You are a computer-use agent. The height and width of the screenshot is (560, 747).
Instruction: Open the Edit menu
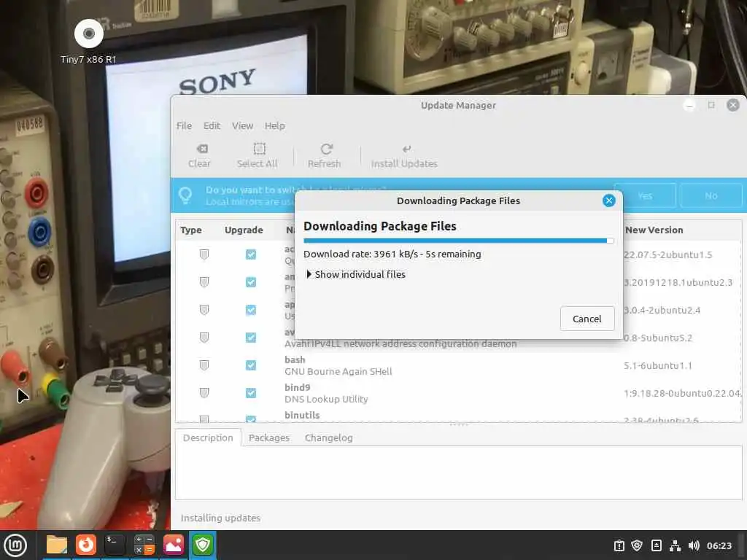coord(212,125)
